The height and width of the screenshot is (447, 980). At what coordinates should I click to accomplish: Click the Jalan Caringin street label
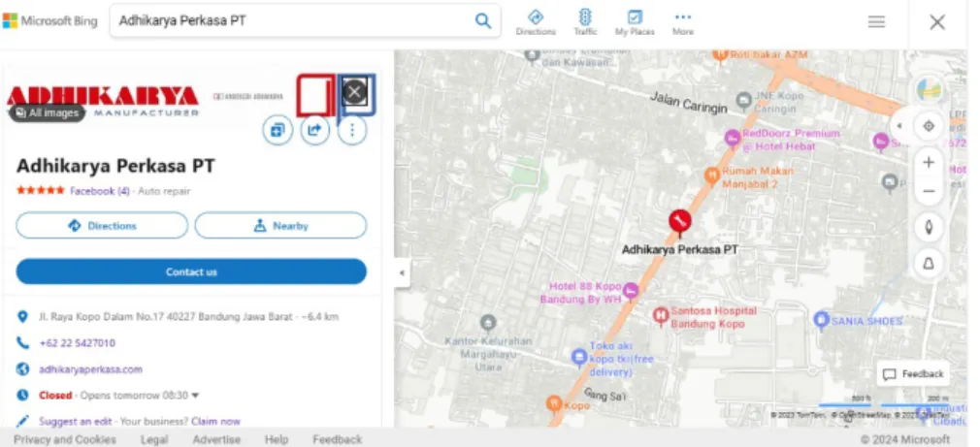(689, 103)
